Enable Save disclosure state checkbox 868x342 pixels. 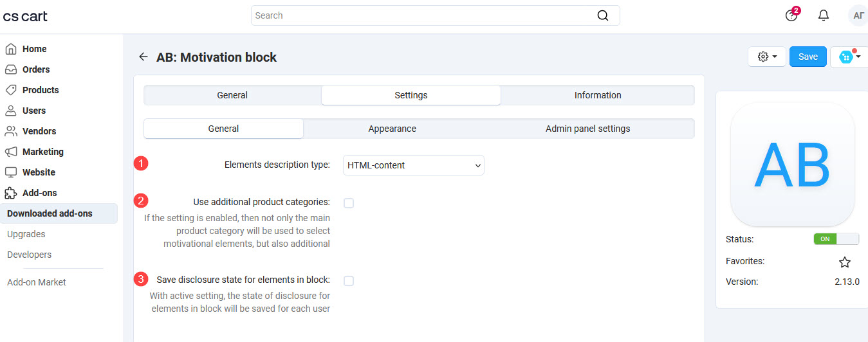click(x=349, y=281)
